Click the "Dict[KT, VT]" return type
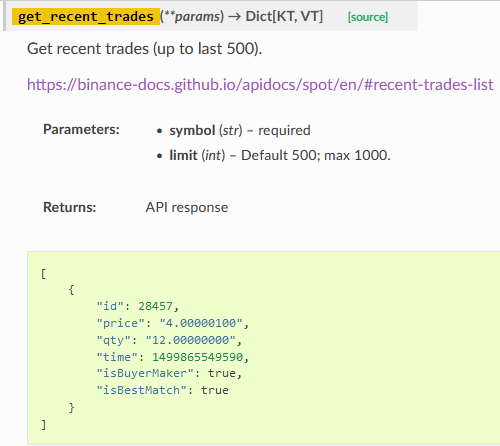Screen dimensions: 500x446 coord(284,16)
